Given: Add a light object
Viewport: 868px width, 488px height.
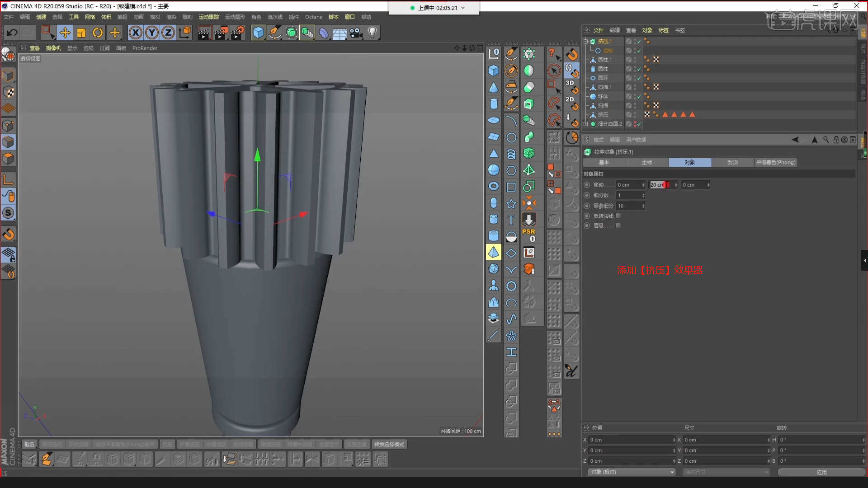Looking at the screenshot, I should (x=373, y=33).
